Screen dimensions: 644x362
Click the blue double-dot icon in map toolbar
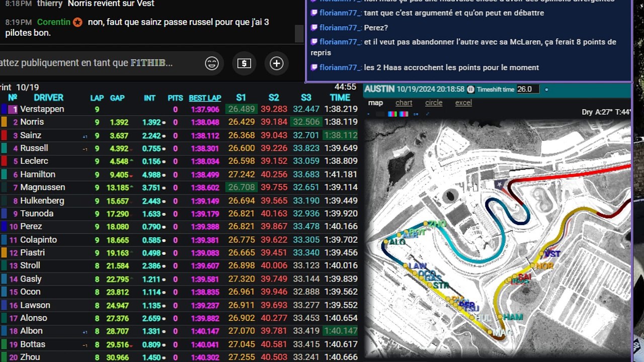416,114
